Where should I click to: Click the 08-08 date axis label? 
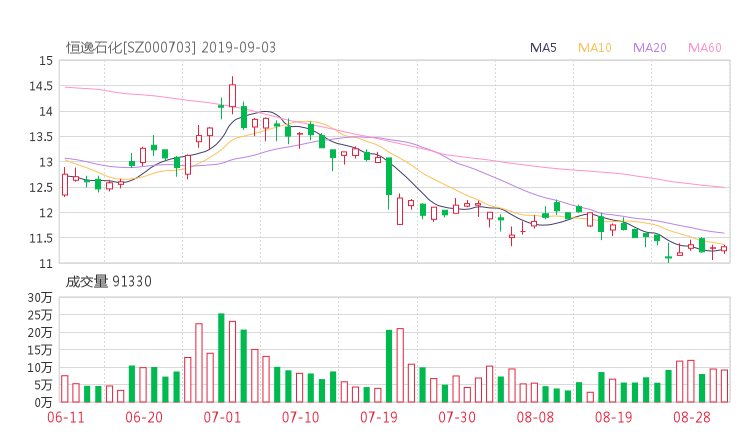[535, 417]
